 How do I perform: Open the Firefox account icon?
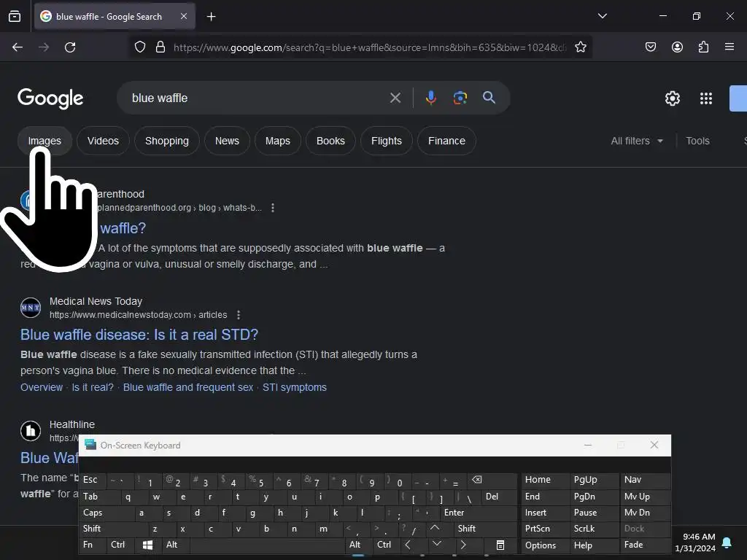pyautogui.click(x=677, y=47)
